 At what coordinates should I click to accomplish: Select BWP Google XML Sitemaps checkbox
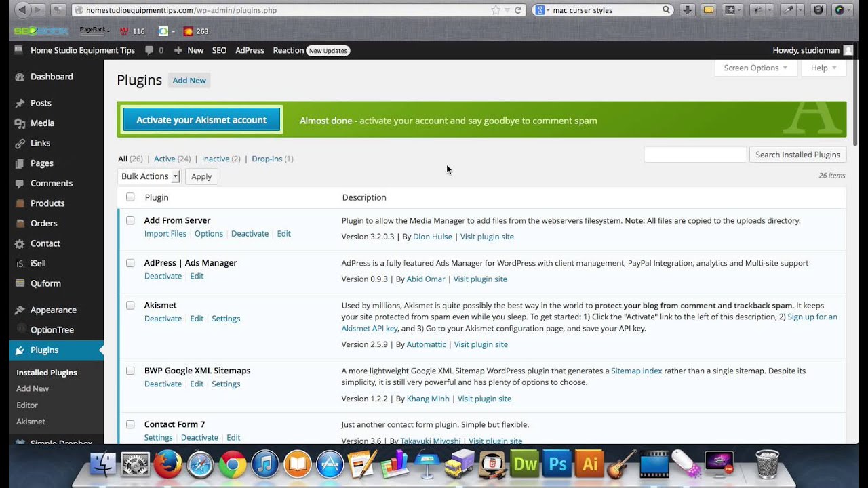coord(130,371)
